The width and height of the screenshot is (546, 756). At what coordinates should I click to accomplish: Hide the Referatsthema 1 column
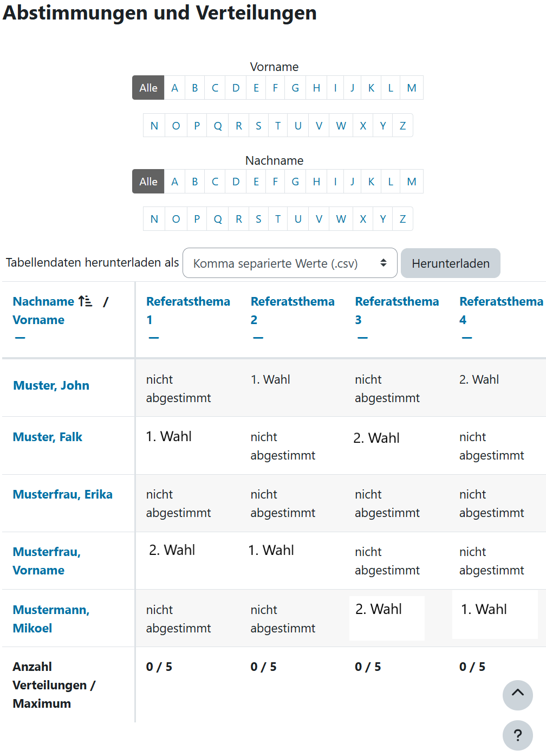point(154,337)
